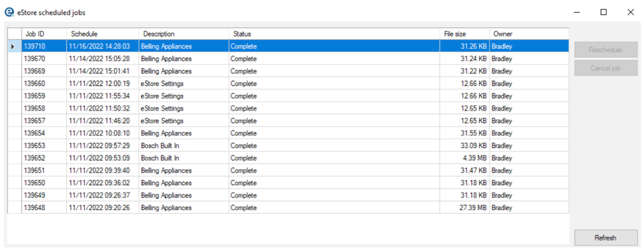Sort by the Job ID column header
Screen dimensions: 644x250
click(44, 34)
